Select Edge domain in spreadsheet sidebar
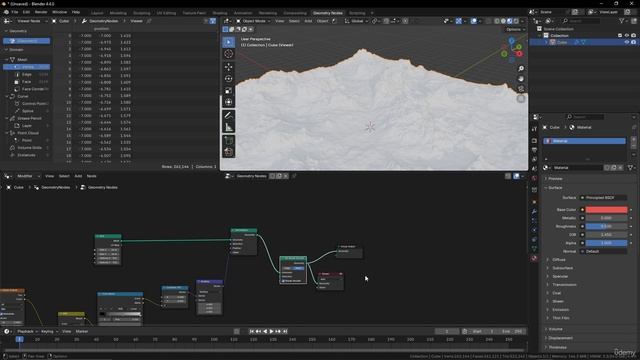The image size is (640, 360). point(27,75)
